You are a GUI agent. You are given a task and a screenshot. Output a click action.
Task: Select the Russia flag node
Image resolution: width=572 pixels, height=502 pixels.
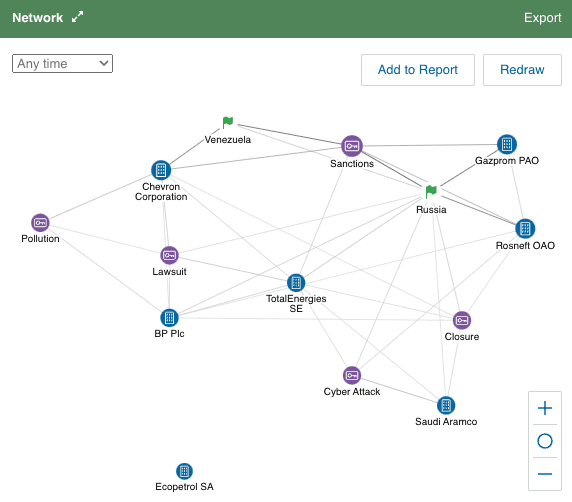[x=431, y=191]
